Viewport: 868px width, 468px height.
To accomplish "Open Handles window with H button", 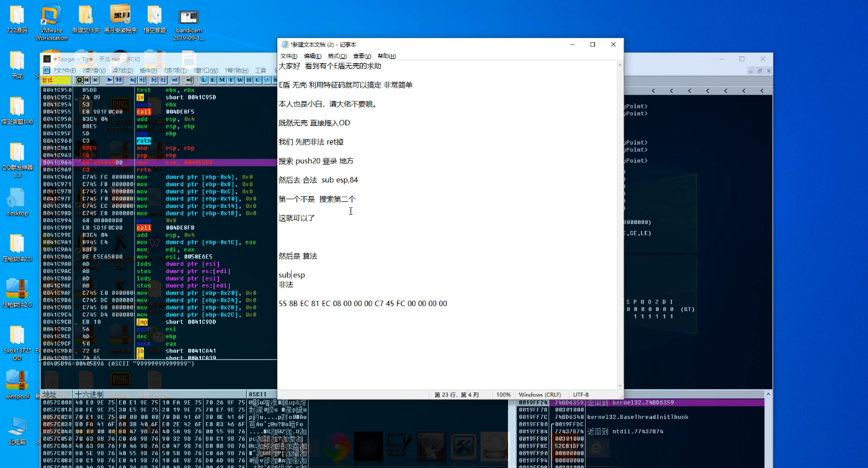I will point(249,80).
